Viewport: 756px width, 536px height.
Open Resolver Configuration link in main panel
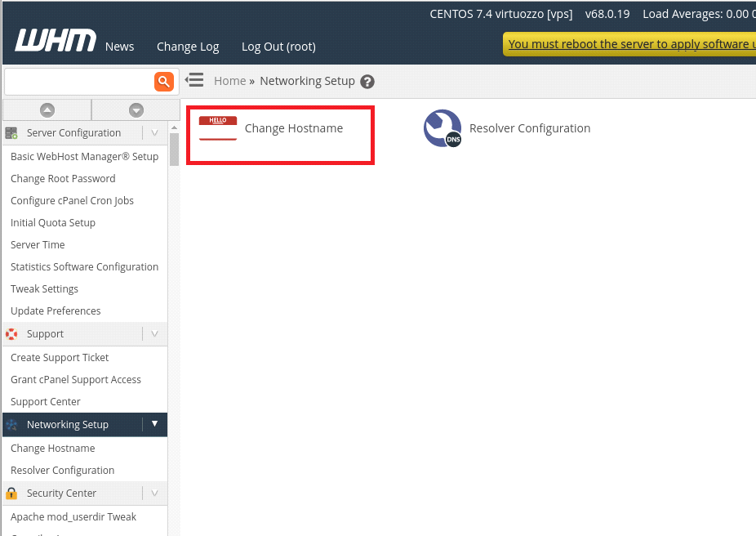point(530,128)
